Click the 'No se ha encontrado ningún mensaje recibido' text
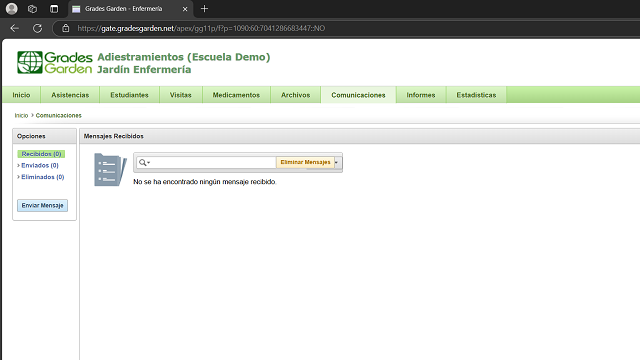 click(x=205, y=182)
